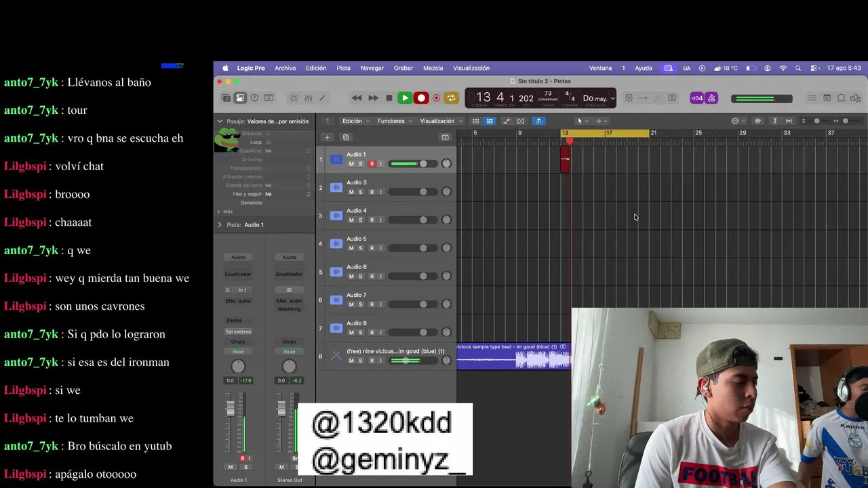Click Ajuste button on Audio 1 channel strip
Image resolution: width=868 pixels, height=488 pixels.
click(238, 257)
